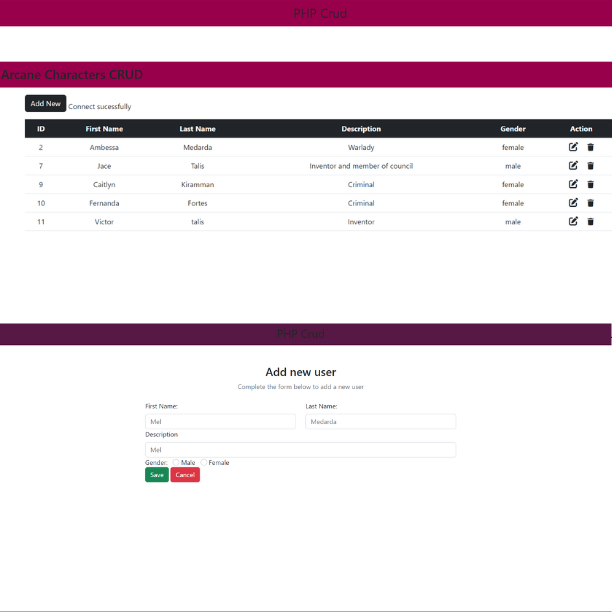
Task: Click edit icon for Victor row
Action: [573, 221]
